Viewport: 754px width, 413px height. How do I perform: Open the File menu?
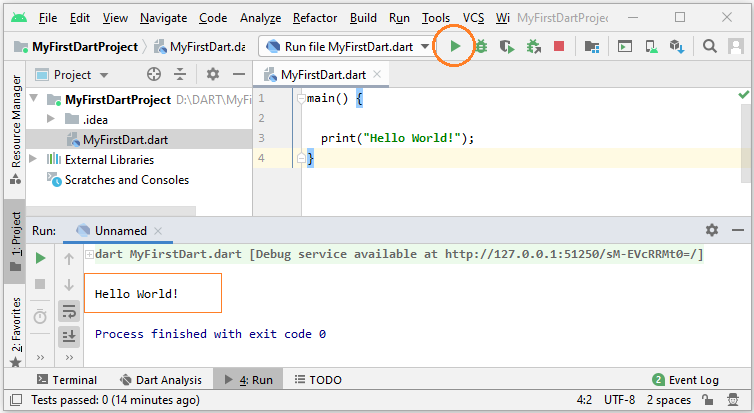point(48,18)
